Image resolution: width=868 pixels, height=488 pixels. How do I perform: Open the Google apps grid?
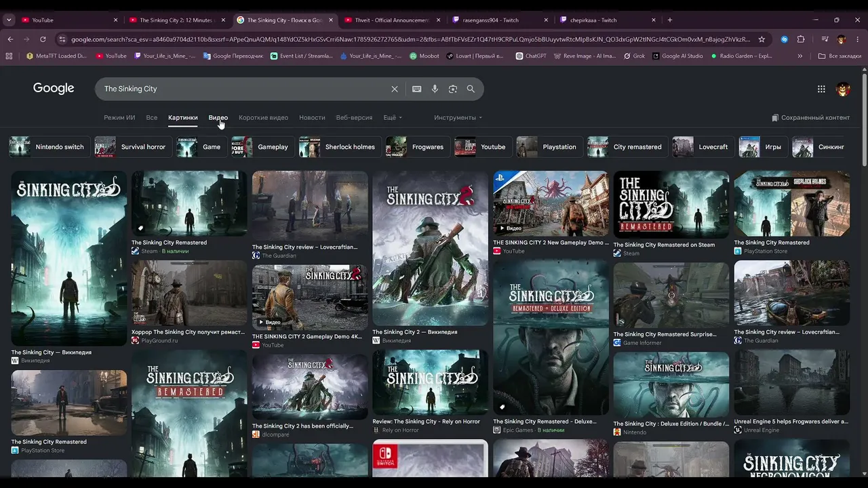point(821,89)
